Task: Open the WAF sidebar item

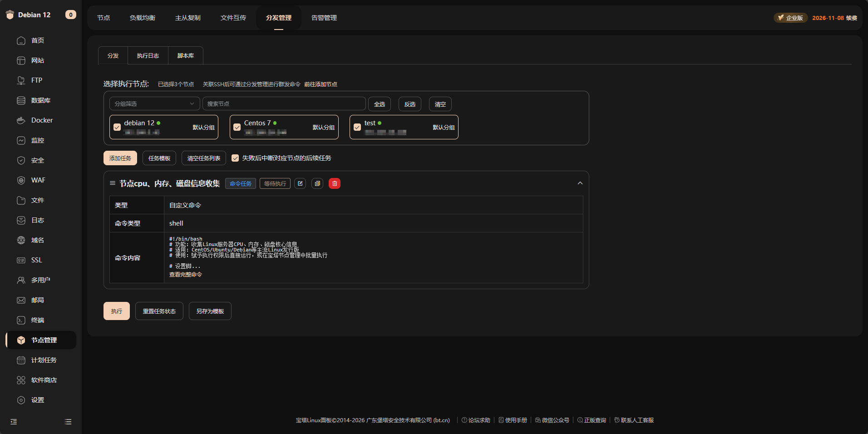Action: tap(38, 180)
